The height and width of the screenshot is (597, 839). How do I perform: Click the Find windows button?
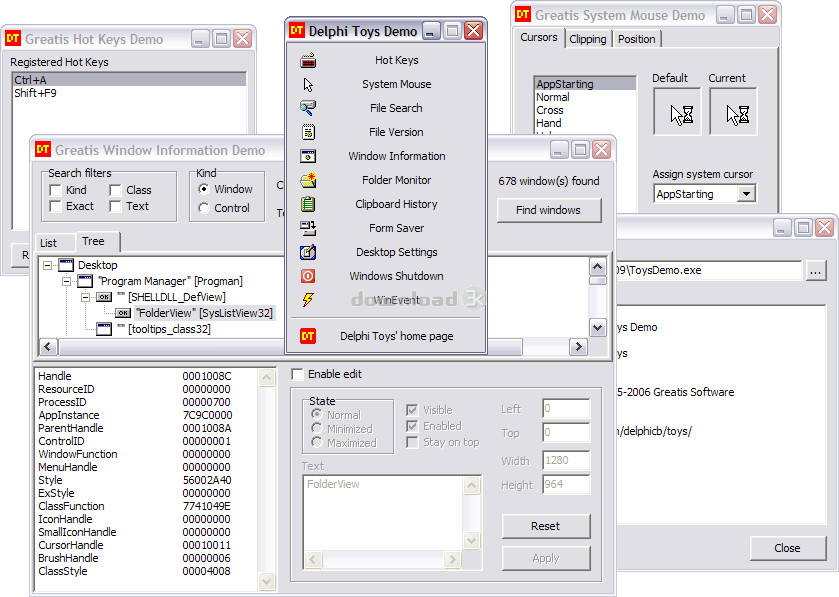click(x=549, y=210)
